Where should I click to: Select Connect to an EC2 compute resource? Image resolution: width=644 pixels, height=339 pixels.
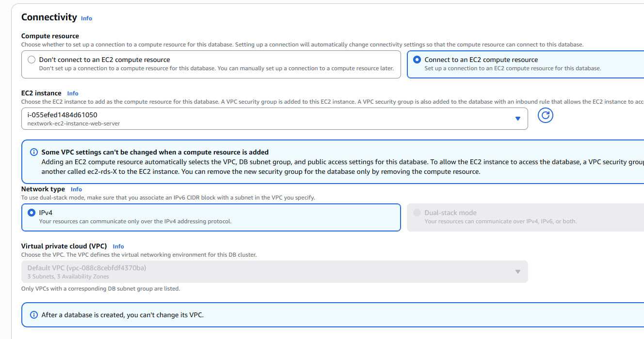[x=417, y=60]
